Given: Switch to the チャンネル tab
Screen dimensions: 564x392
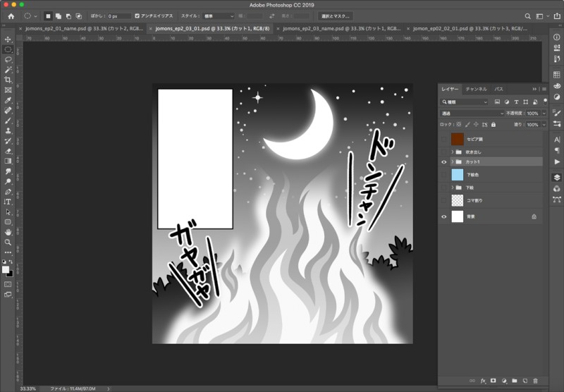Looking at the screenshot, I should coord(476,90).
